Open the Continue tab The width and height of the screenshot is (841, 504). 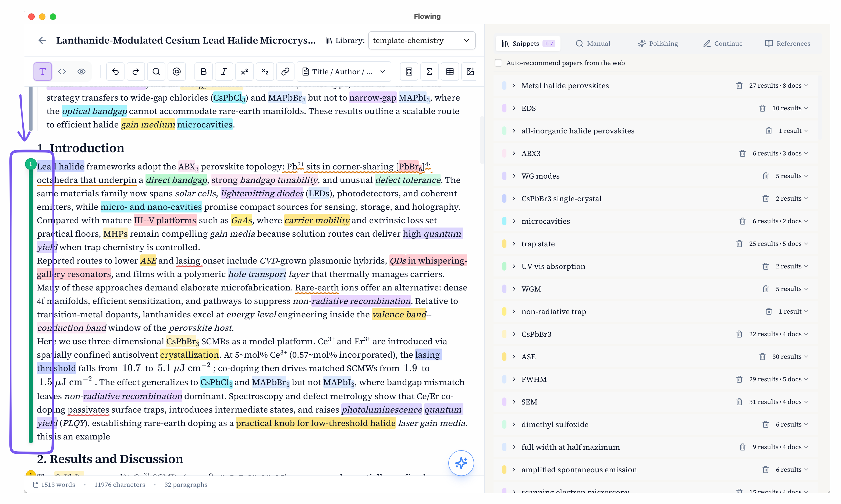click(723, 44)
